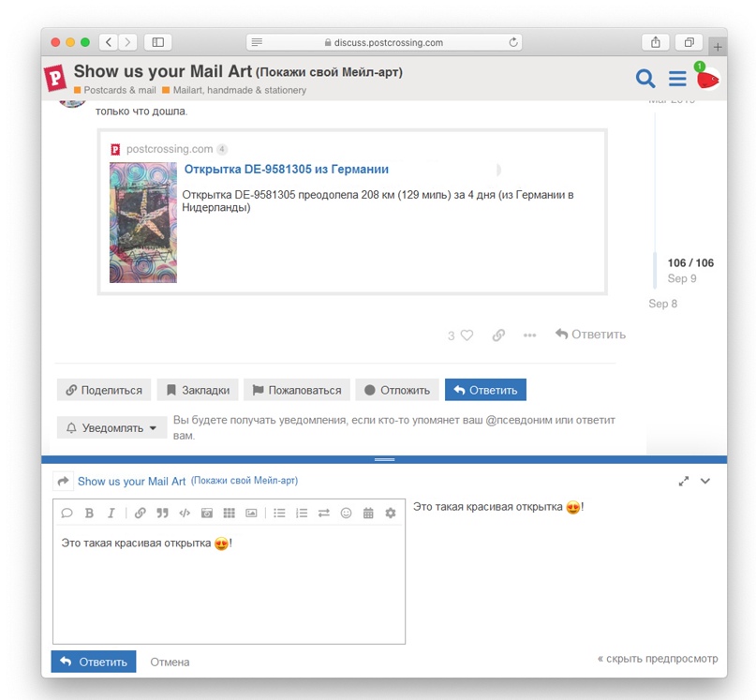Show more post actions ellipsis
The image size is (756, 700).
pyautogui.click(x=529, y=335)
